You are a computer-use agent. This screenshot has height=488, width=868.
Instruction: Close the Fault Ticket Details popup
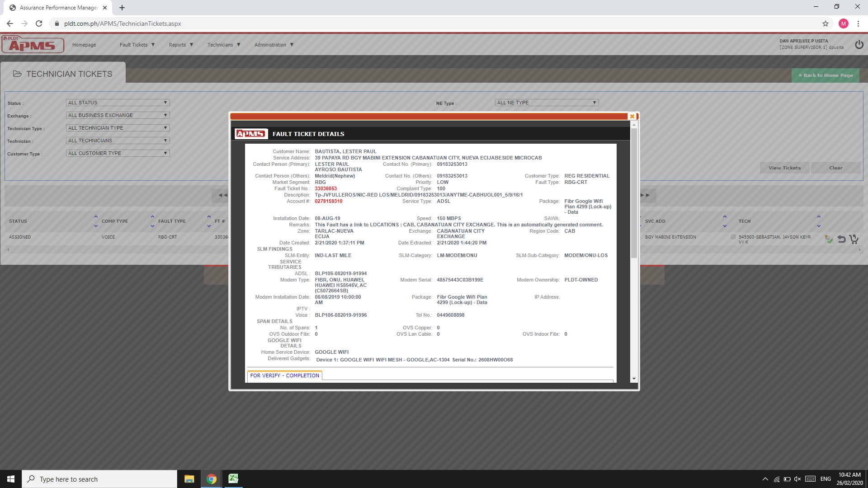(632, 117)
